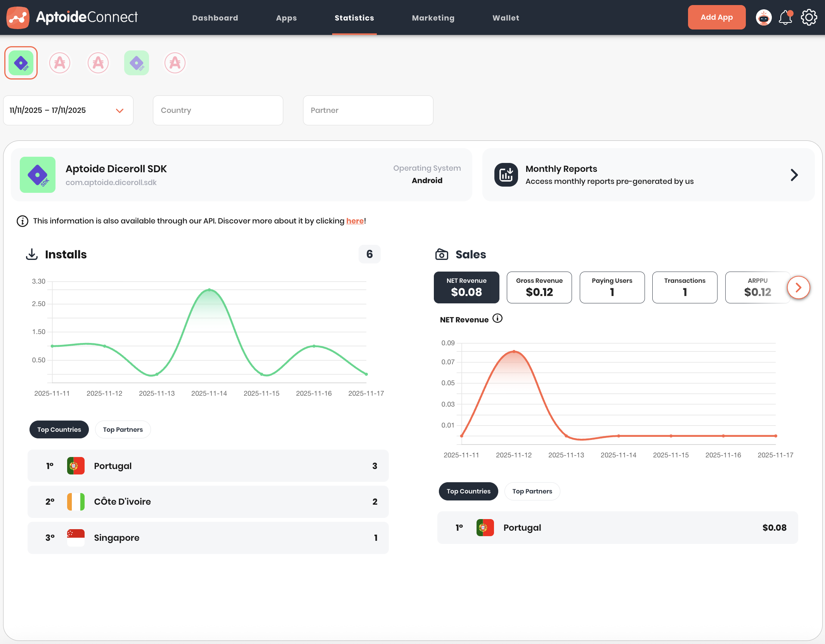Select the faded Diceroll SDK app icon
Screen dimensions: 825x644
(x=137, y=63)
